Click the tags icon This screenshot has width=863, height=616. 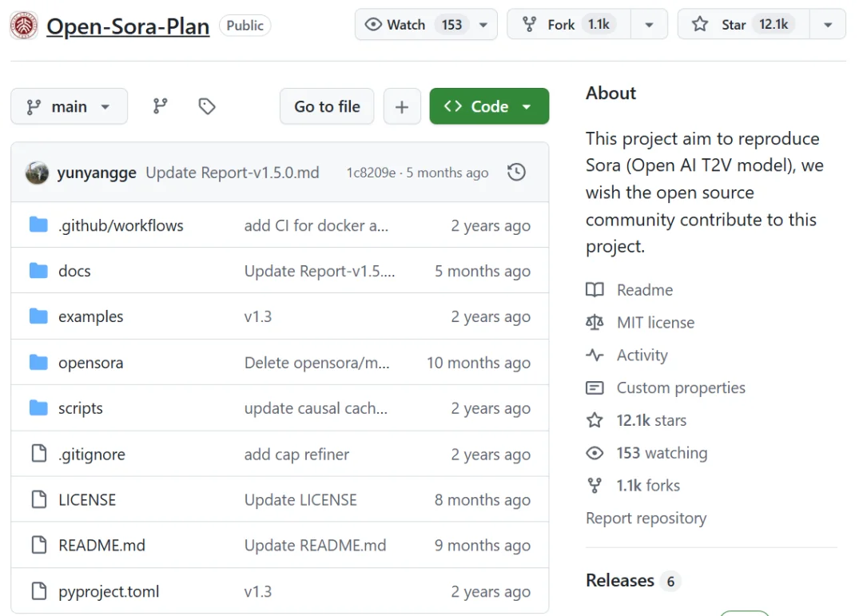(207, 106)
